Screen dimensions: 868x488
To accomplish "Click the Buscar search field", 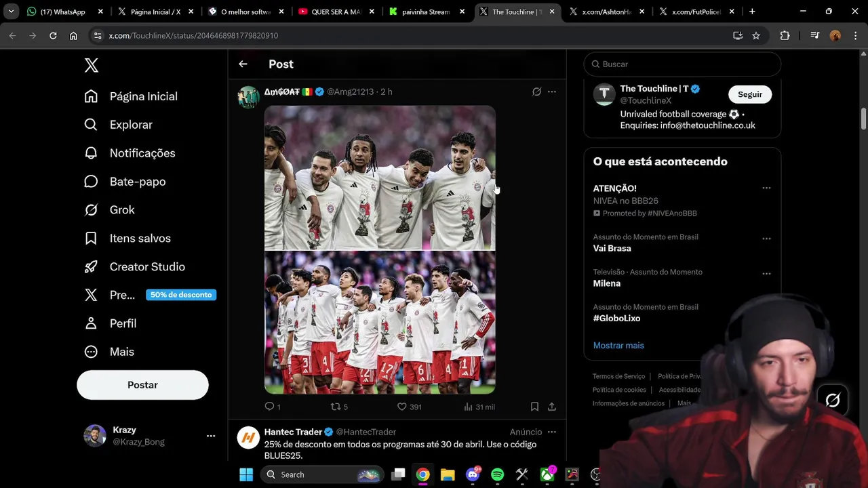I will [682, 64].
